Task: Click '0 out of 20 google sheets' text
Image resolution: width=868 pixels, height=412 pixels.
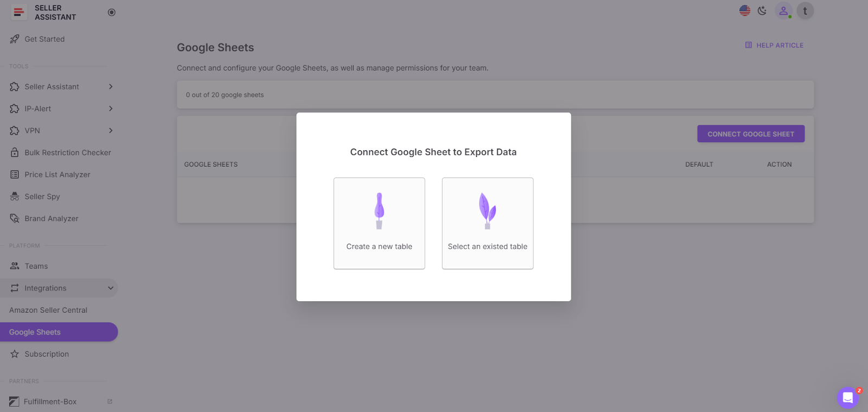Action: coord(225,95)
